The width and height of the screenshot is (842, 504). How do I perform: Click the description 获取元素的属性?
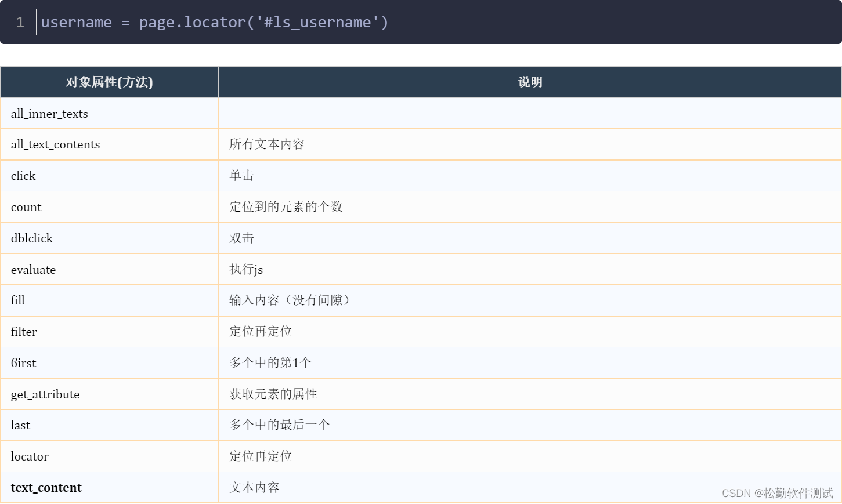[273, 394]
